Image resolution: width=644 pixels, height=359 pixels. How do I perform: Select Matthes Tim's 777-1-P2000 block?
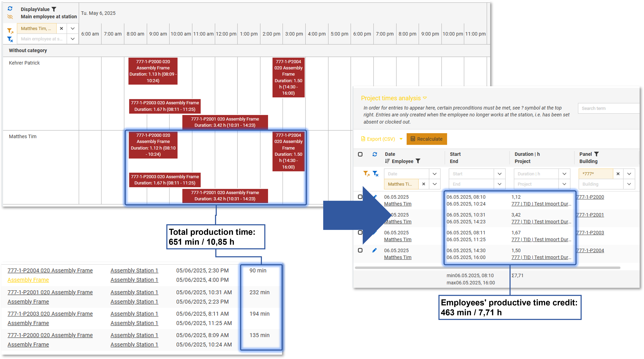[153, 145]
